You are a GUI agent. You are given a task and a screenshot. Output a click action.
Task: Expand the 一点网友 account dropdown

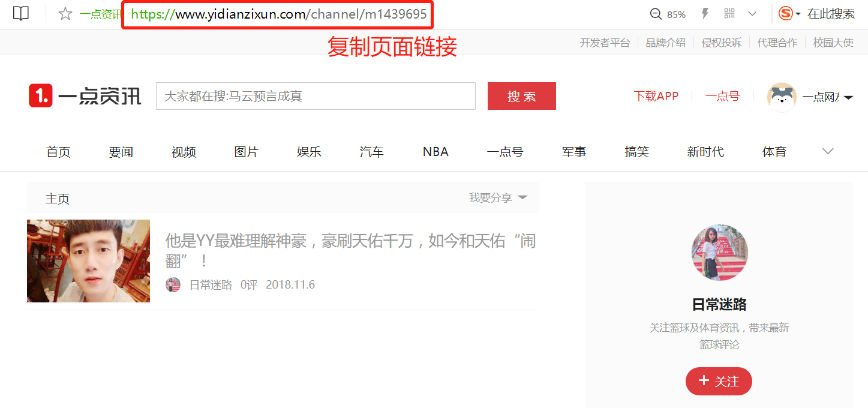click(848, 98)
